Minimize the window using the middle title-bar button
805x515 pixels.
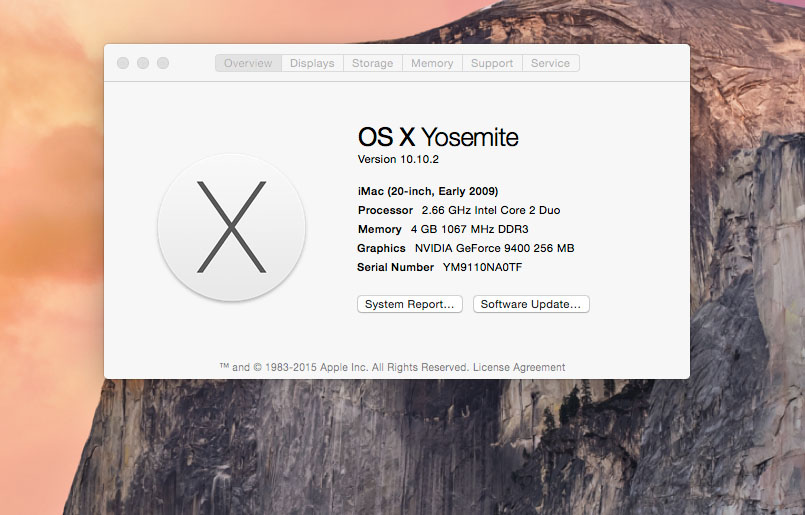click(x=143, y=63)
